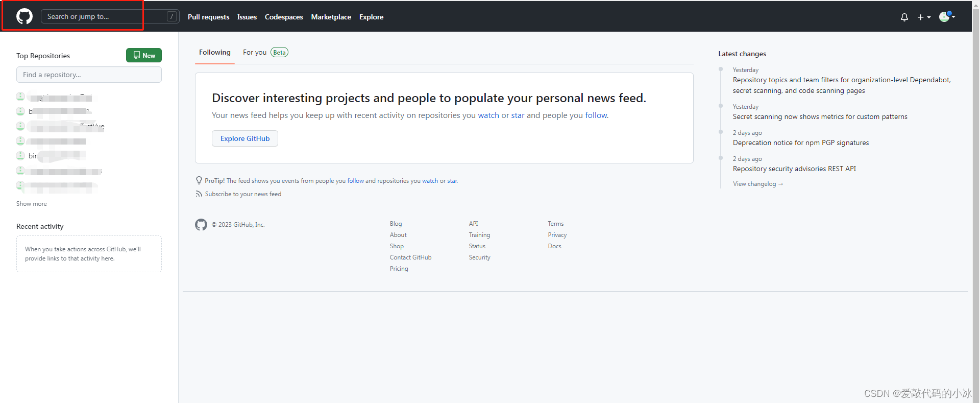Follow the 'follow' link in news feed description
980x403 pixels.
[596, 115]
